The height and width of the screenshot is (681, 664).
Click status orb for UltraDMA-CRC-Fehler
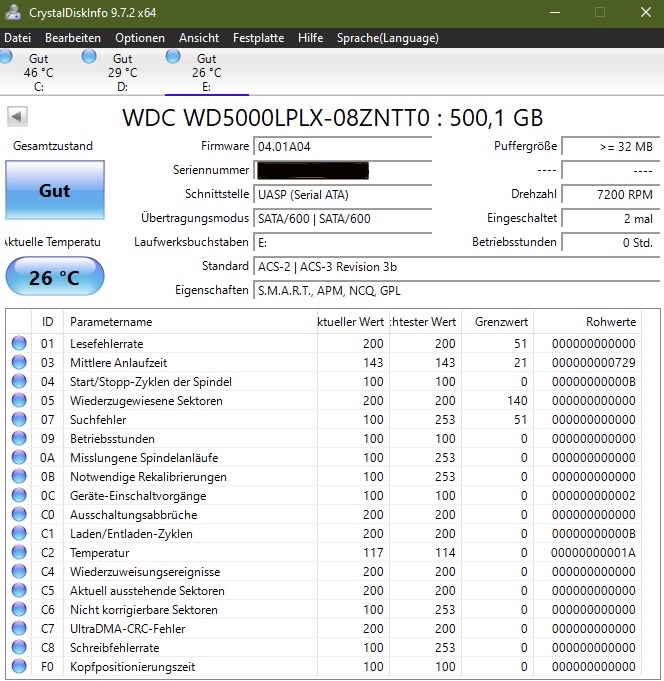point(19,628)
